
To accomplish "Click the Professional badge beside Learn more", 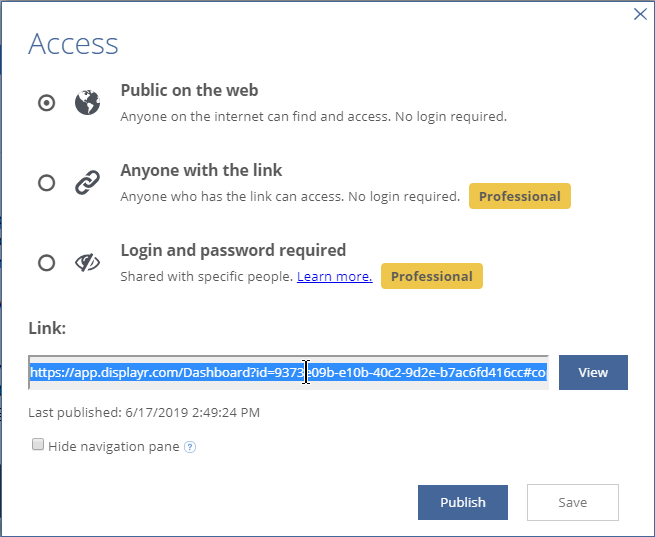I will 431,276.
